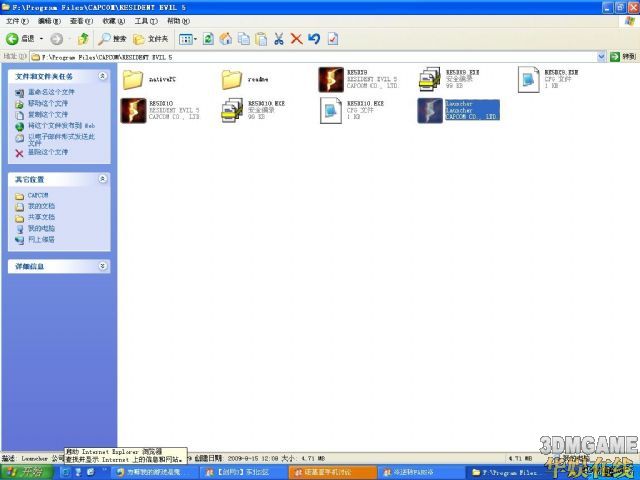Select the RE5DX9 Resident Evil 5 executable
Viewport: 640px width, 480px height.
pyautogui.click(x=358, y=79)
